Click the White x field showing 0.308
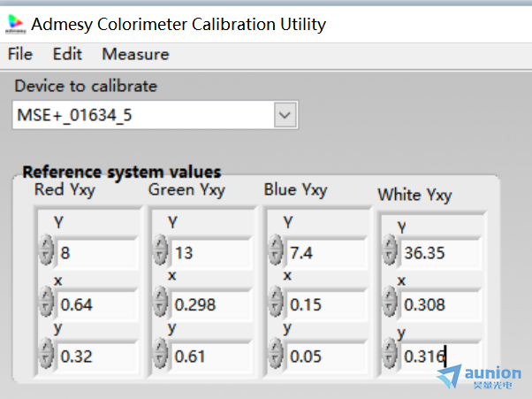 tap(441, 304)
